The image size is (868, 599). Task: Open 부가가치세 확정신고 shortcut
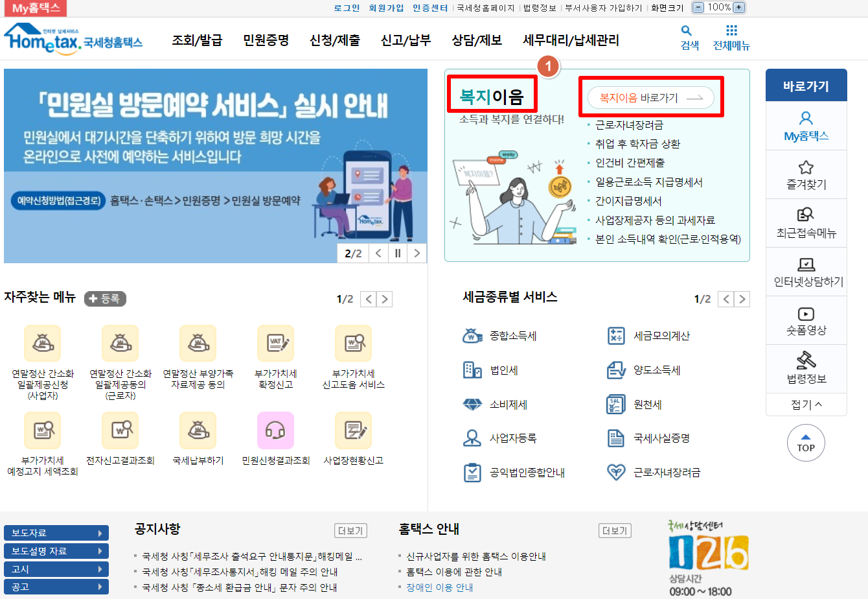tap(276, 358)
